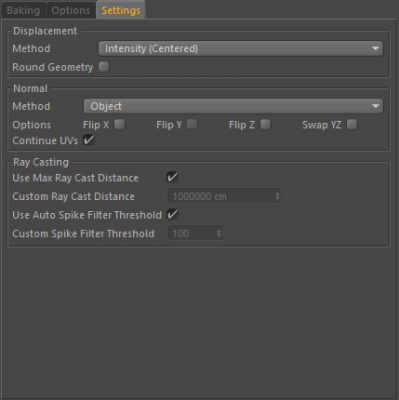
Task: Switch to the Baking tab
Action: (23, 10)
